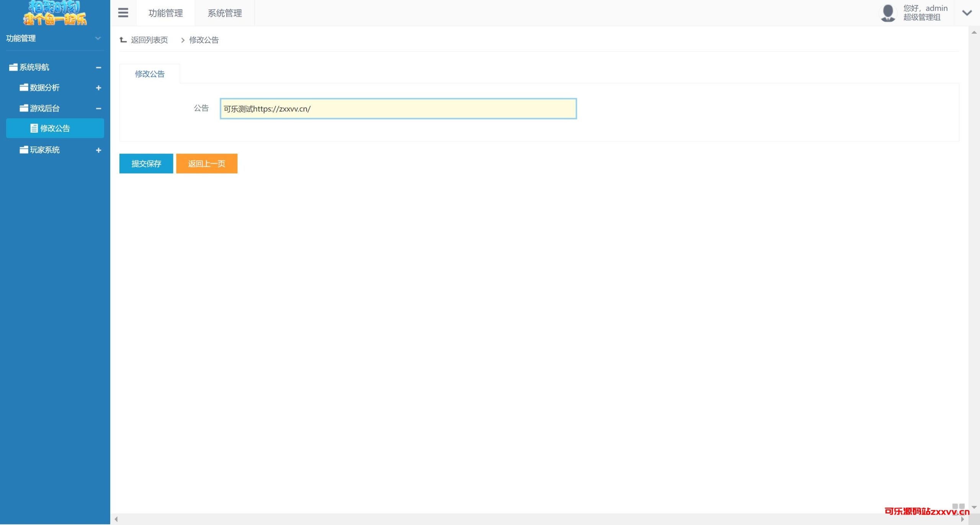The height and width of the screenshot is (525, 980).
Task: Click into the 公告 text input field
Action: pyautogui.click(x=398, y=109)
